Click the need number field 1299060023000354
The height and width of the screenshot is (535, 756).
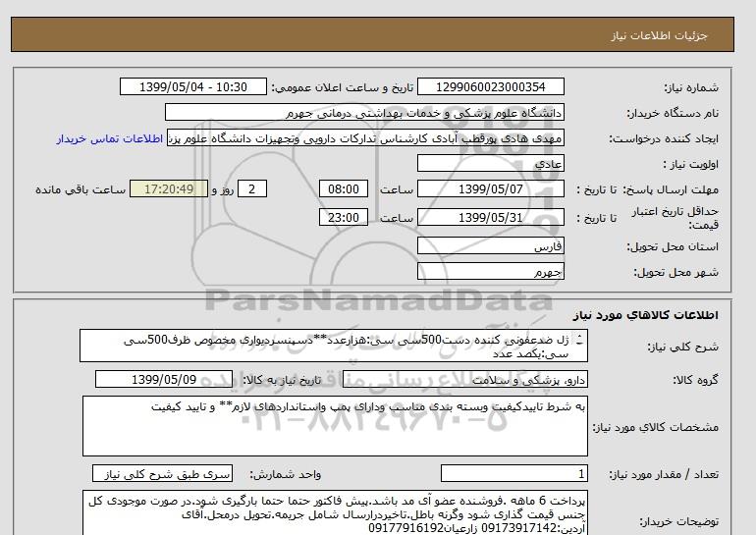[x=490, y=87]
